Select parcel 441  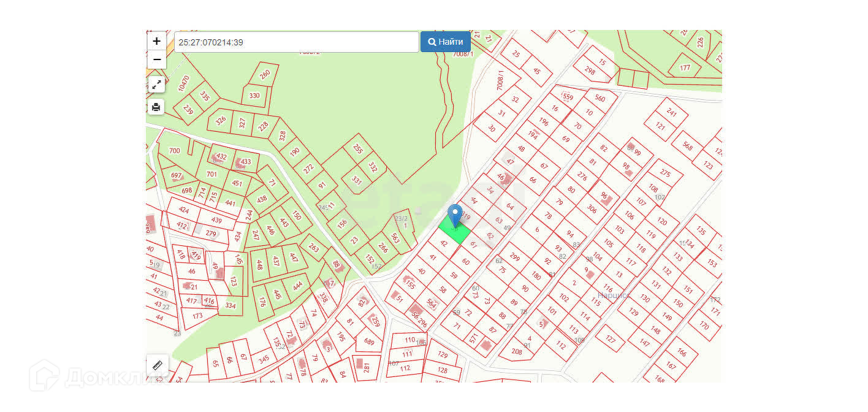point(230,203)
